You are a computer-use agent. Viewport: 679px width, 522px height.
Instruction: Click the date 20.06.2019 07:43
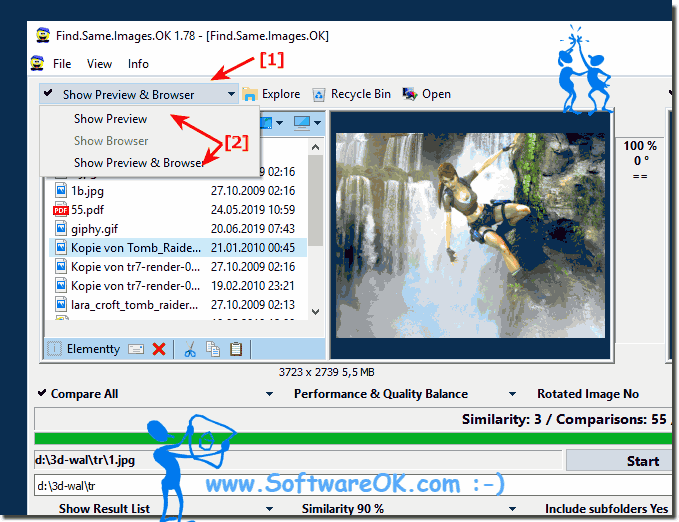pos(253,228)
